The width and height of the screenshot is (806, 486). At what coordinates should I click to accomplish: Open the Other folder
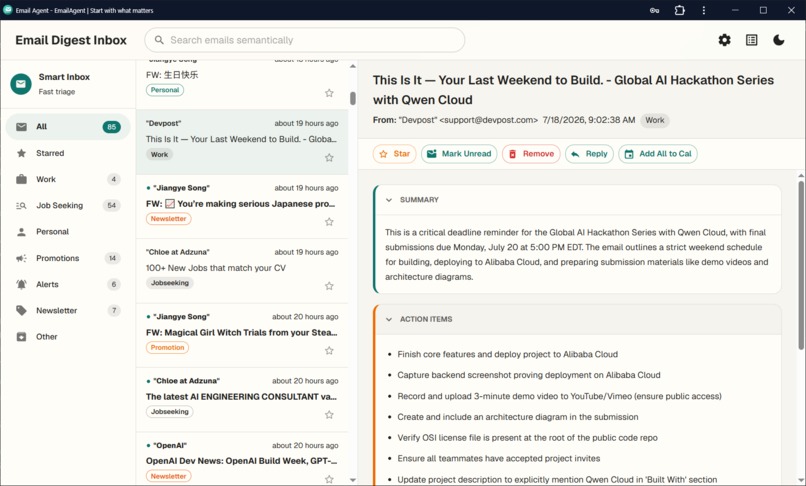tap(68, 336)
